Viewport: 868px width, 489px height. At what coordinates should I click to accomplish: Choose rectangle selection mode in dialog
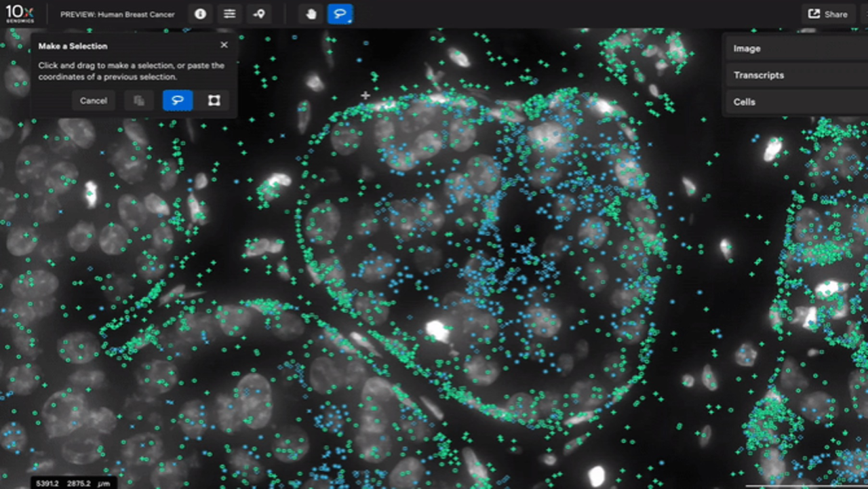point(214,100)
